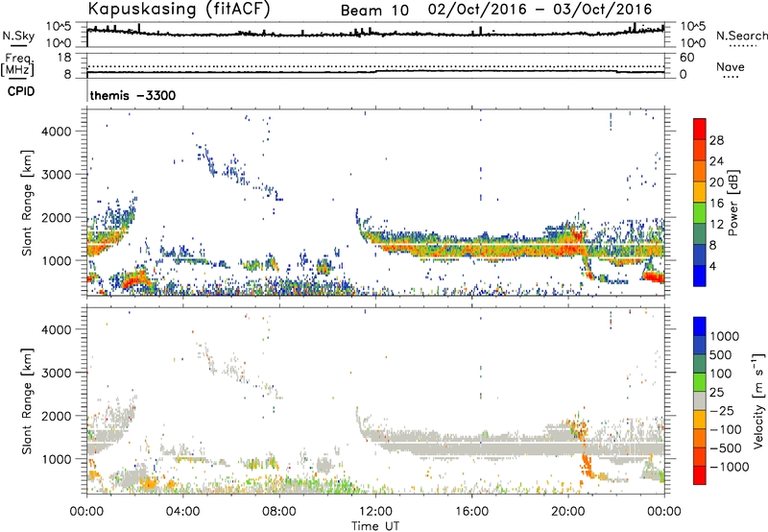Click the 'CPID' label
The width and height of the screenshot is (768, 532).
pos(21,91)
